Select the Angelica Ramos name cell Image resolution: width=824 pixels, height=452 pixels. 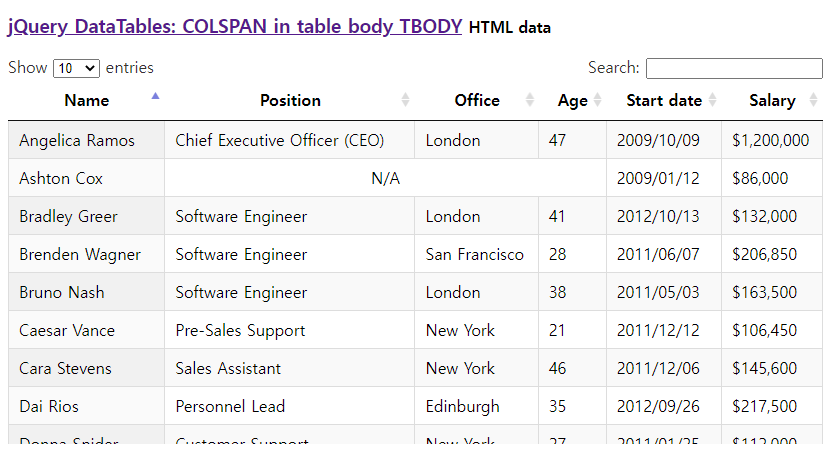[x=77, y=140]
